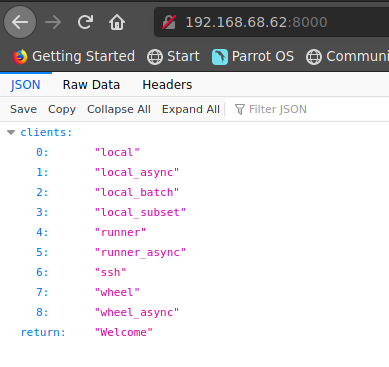Click the return key label
389x367 pixels.
43,332
